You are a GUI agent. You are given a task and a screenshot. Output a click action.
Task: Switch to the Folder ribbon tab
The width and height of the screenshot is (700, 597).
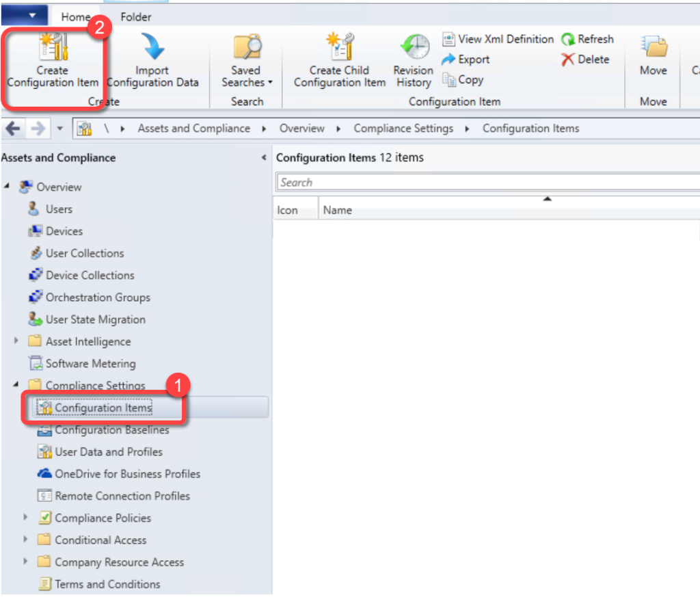tap(135, 16)
